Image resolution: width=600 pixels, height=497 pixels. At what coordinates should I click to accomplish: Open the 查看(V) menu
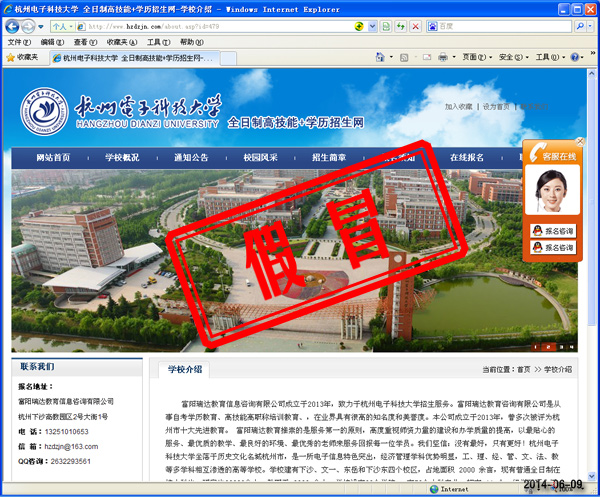[x=85, y=42]
